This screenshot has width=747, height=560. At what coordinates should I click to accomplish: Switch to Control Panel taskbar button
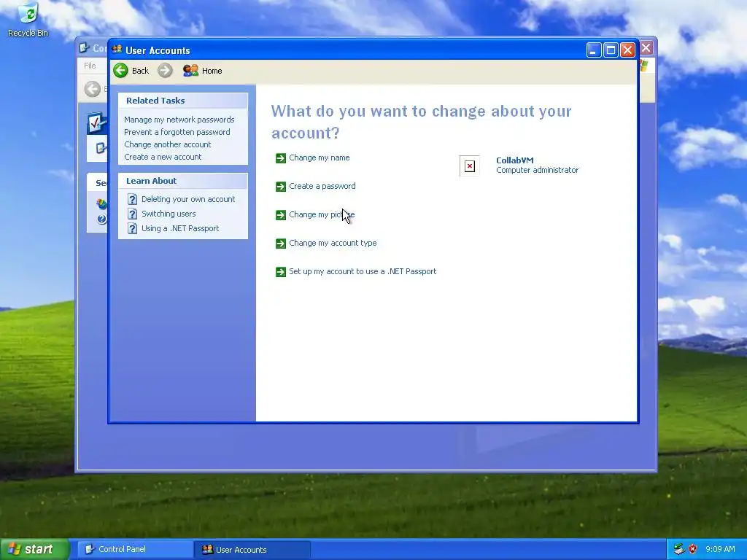coord(135,549)
